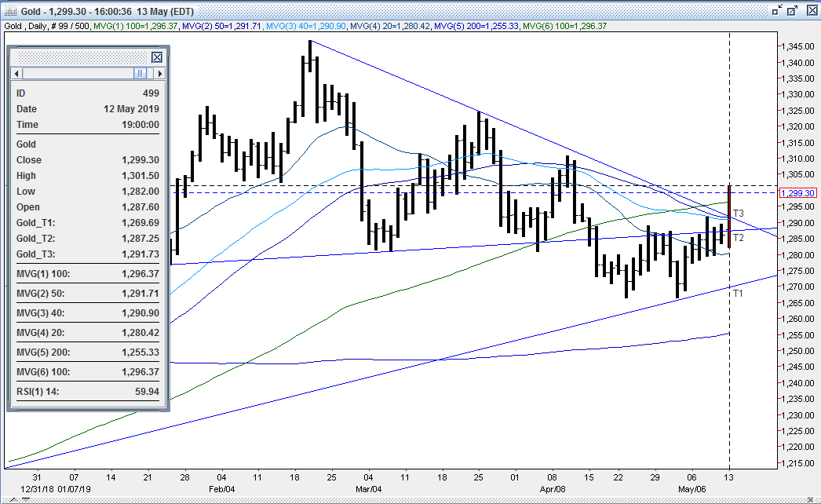821x504 pixels.
Task: Click the data panel horizontal scrollbar thumb
Action: tap(140, 73)
